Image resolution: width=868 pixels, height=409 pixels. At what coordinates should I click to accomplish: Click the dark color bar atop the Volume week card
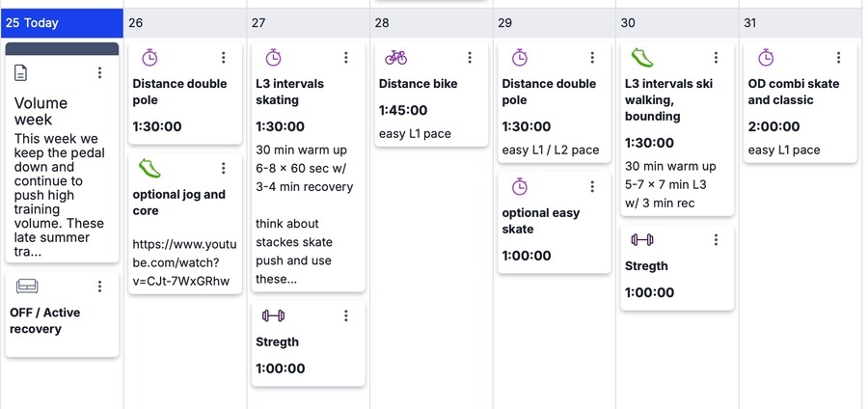pyautogui.click(x=62, y=48)
